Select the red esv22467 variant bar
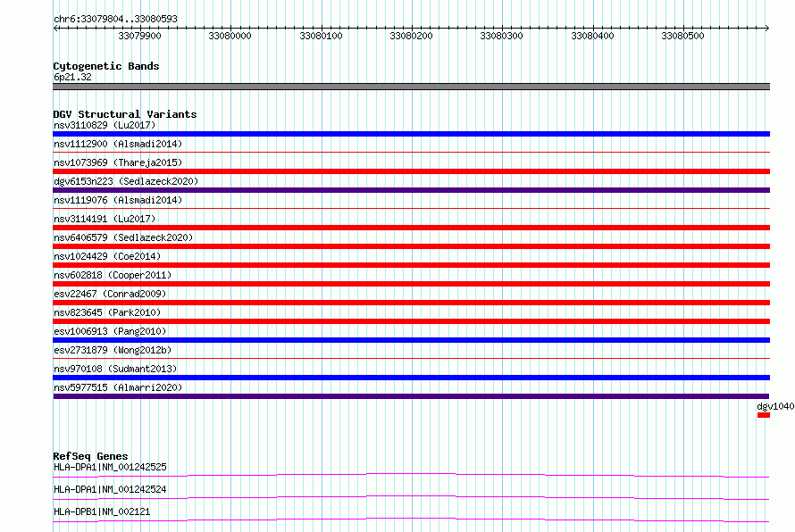Screen dimensions: 795x532 [x=411, y=303]
